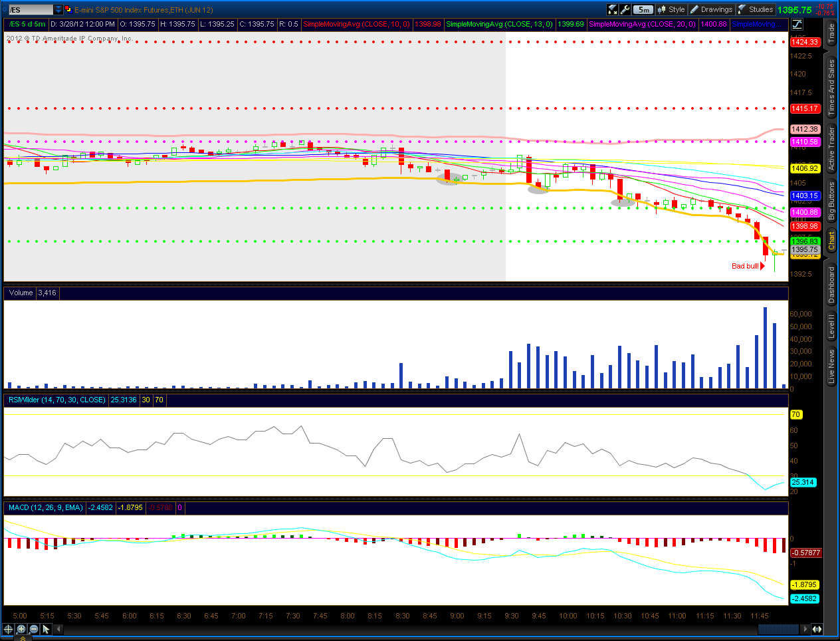Click the MACD average value -1.8795 in the header
Viewport: 840px width, 641px height.
click(x=130, y=507)
